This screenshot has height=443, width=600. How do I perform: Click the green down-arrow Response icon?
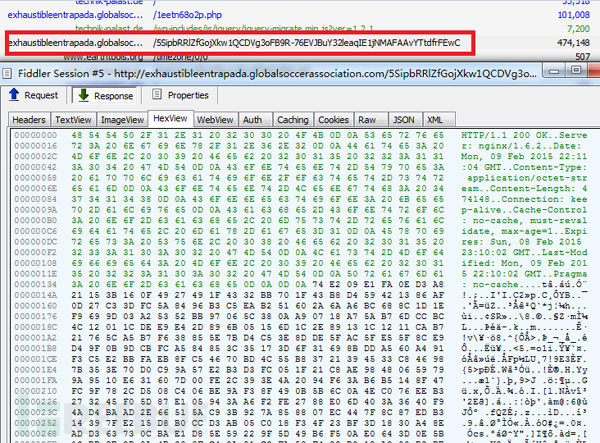[83, 95]
